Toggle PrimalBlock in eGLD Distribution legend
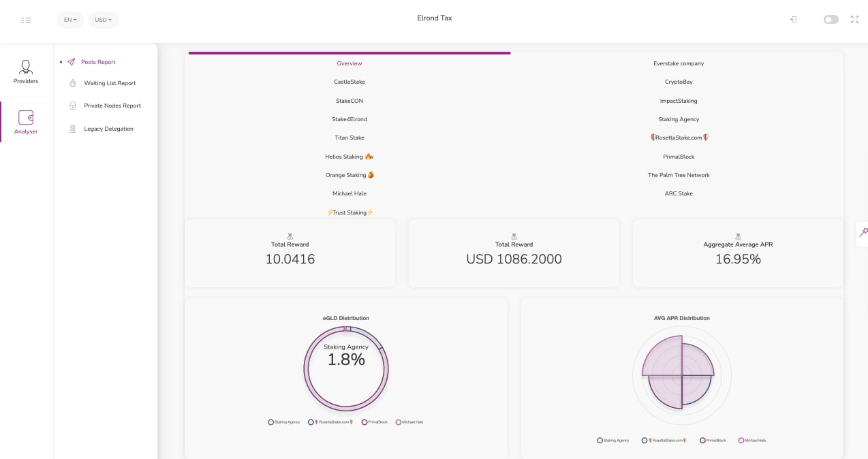The width and height of the screenshot is (868, 459). (x=375, y=422)
